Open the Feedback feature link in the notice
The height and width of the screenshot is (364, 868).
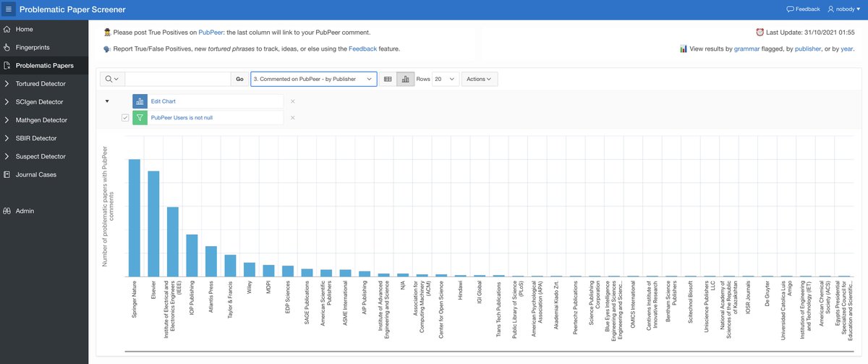362,48
